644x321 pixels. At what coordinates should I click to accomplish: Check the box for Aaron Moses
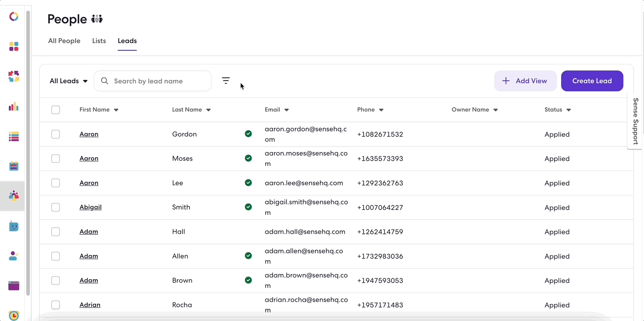[x=56, y=159]
